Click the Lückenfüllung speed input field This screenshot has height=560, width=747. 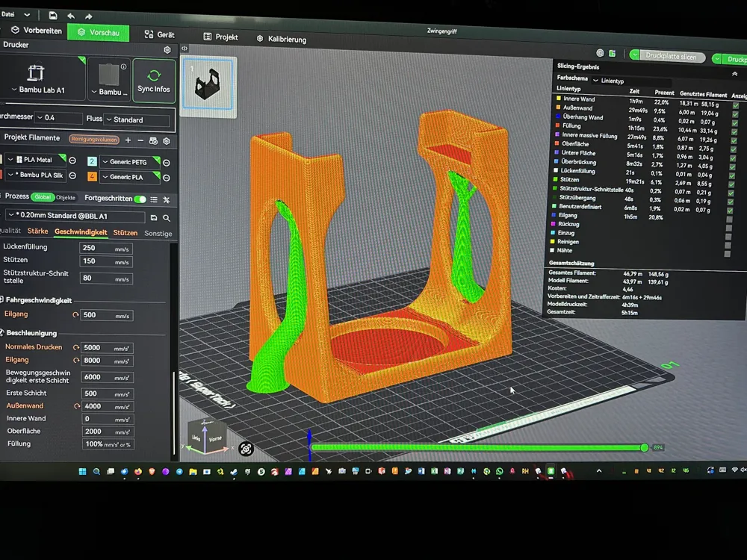106,248
